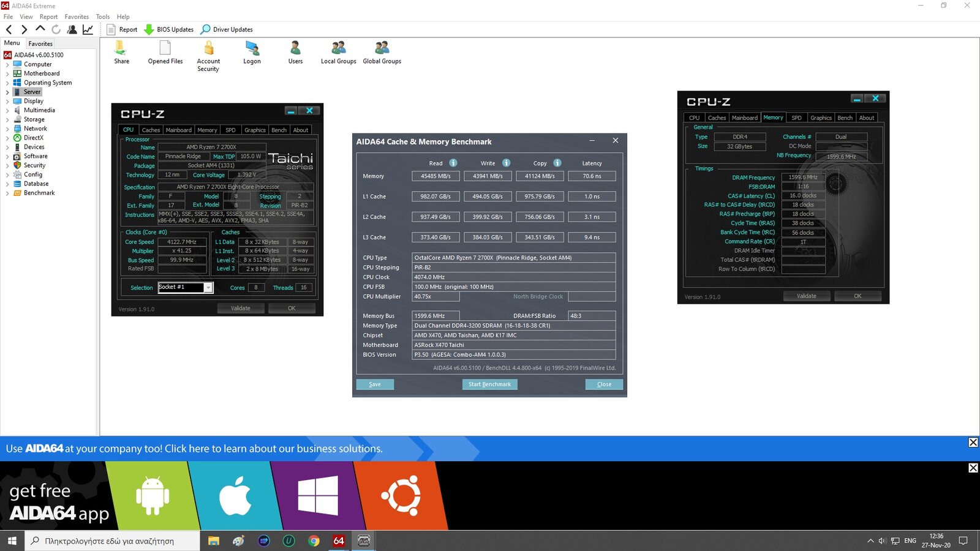Click the Android icon in the ad
Screen dimensions: 980x551
pyautogui.click(x=153, y=495)
